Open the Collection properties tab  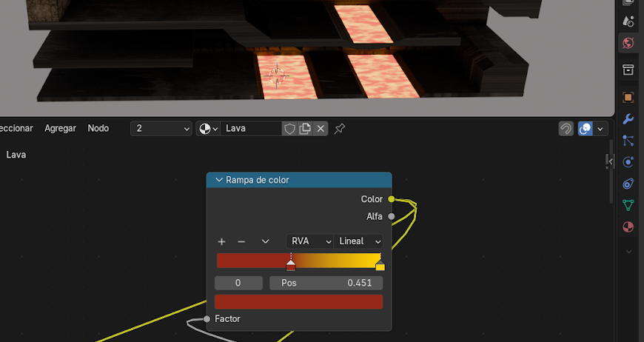[628, 70]
